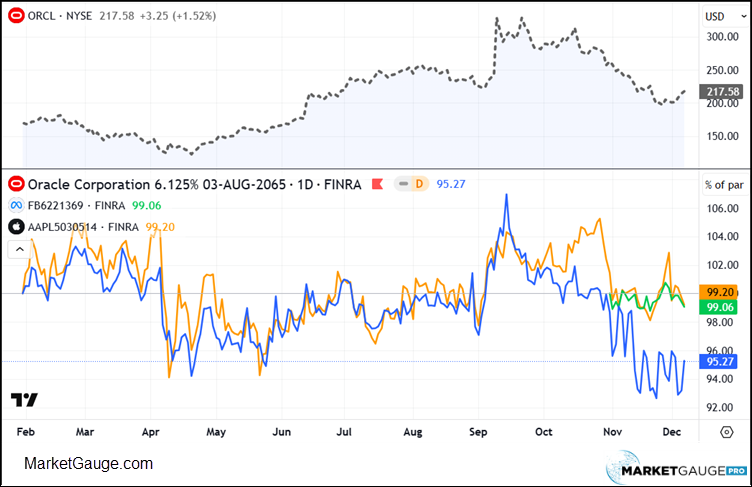Click the TradingView logo icon
The width and height of the screenshot is (752, 487).
[24, 400]
